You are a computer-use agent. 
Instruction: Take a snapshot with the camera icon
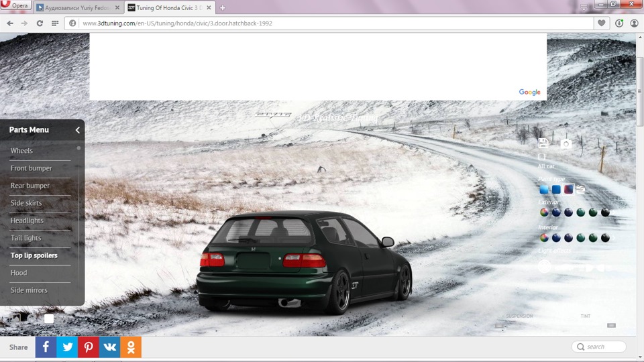pyautogui.click(x=566, y=143)
